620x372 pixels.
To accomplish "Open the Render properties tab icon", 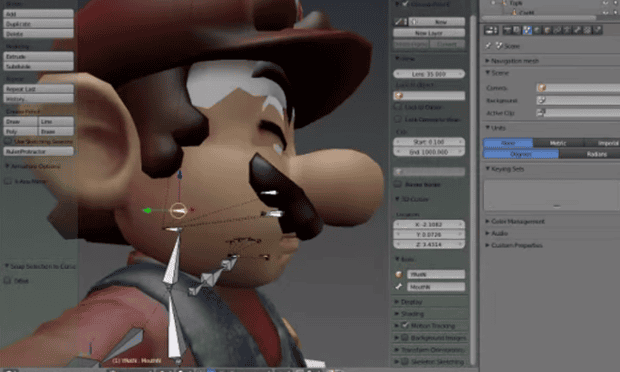I will 507,30.
